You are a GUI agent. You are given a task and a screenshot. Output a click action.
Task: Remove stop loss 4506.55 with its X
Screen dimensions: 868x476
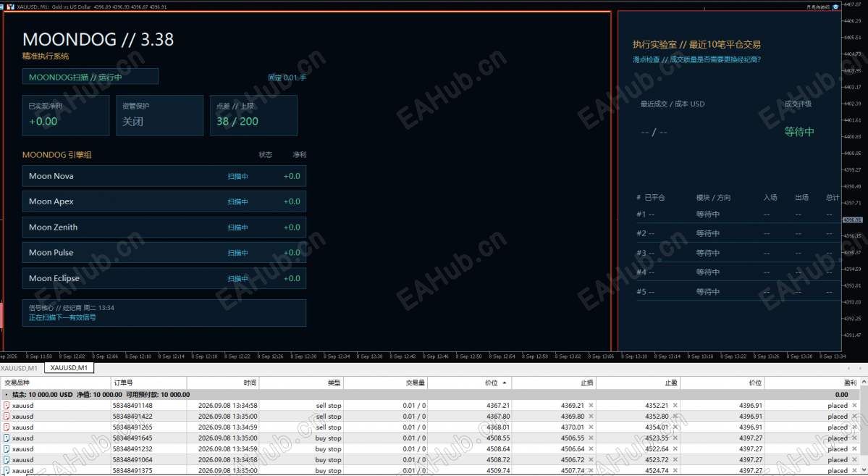coord(591,438)
